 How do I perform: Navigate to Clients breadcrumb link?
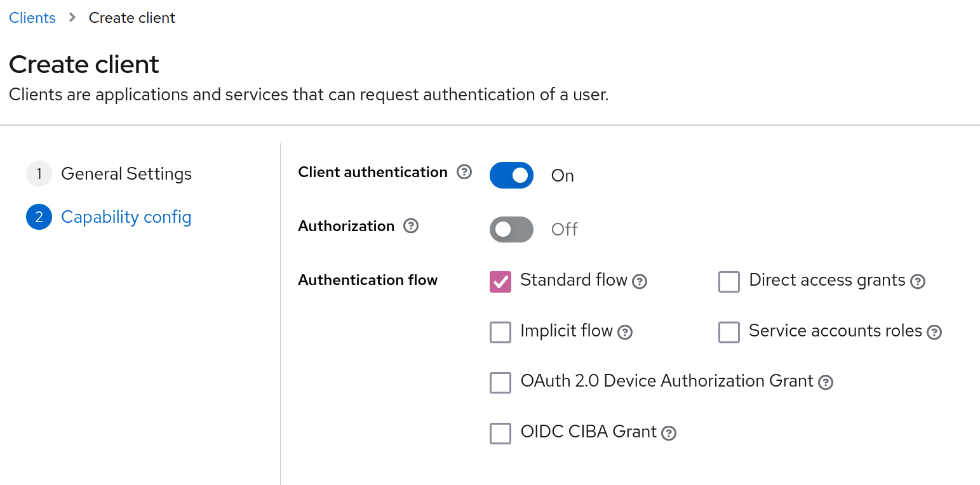pos(32,18)
